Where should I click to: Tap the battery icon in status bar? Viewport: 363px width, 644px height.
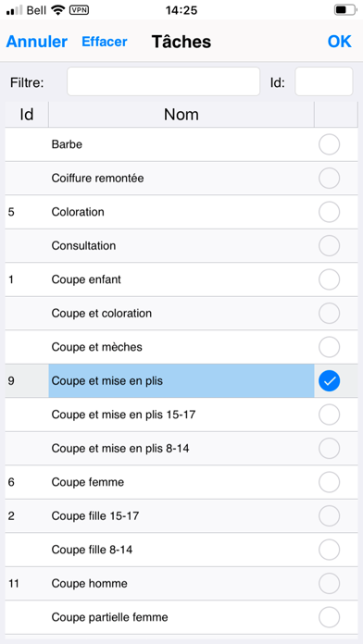point(344,10)
